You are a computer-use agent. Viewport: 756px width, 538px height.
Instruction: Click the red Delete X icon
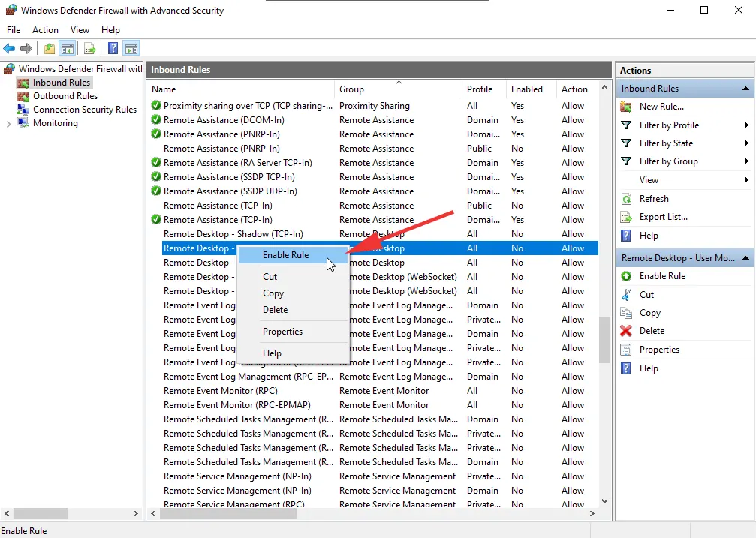(626, 331)
